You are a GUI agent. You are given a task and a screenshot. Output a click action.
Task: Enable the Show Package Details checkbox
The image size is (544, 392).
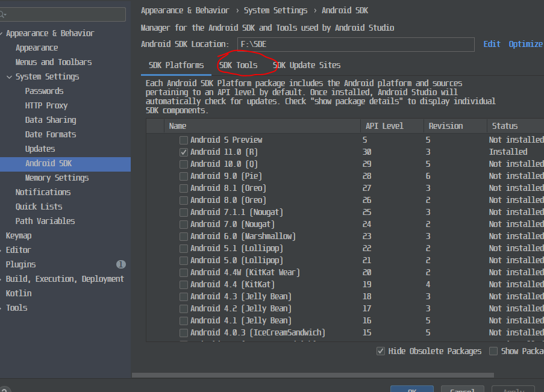(493, 351)
